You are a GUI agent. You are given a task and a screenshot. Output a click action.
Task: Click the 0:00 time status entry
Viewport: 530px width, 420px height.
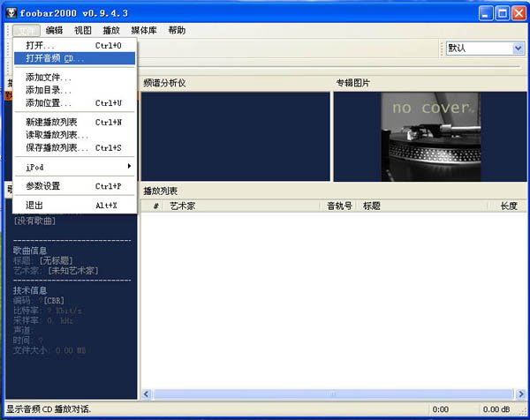pos(441,409)
